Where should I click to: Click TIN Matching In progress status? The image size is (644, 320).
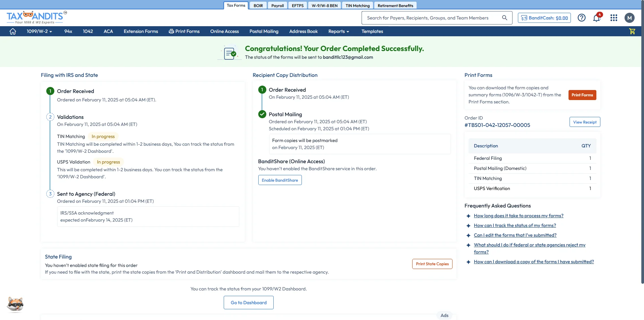pyautogui.click(x=103, y=136)
